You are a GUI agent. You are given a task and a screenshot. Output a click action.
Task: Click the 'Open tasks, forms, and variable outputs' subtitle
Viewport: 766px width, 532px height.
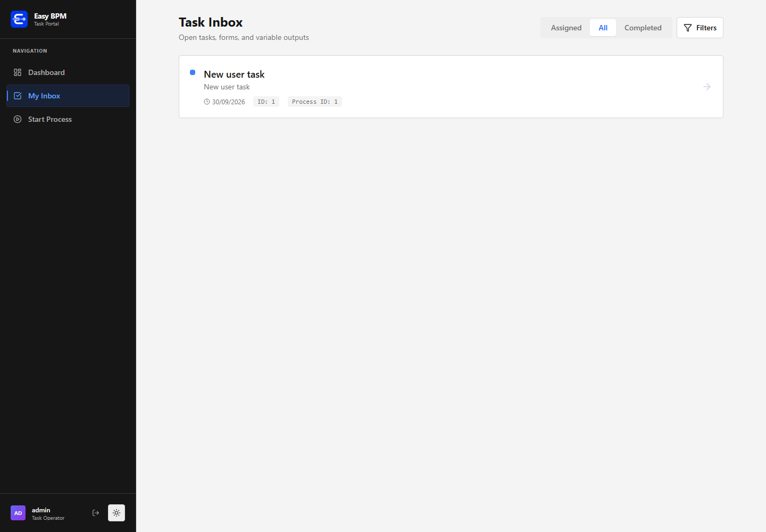244,37
